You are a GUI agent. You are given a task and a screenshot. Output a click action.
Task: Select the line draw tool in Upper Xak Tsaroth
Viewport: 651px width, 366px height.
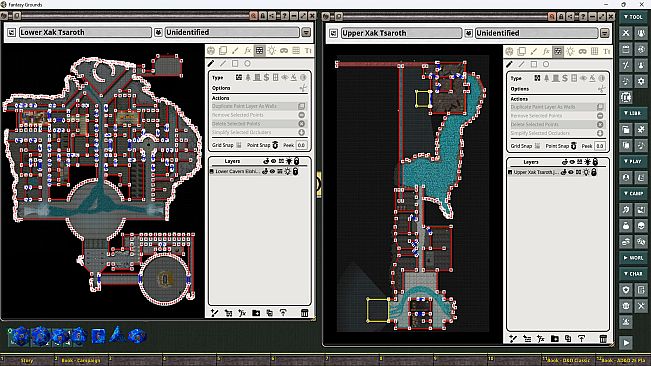click(521, 64)
